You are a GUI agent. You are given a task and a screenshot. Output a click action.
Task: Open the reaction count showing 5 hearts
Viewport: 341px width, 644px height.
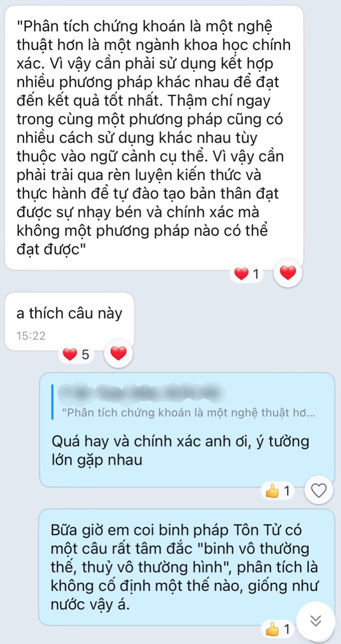coord(78,354)
